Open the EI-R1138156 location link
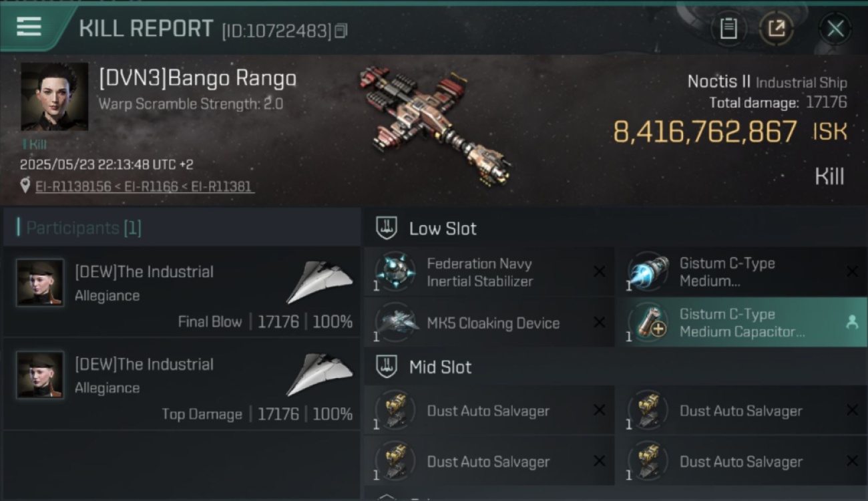Viewport: 868px width, 501px height. 73,186
